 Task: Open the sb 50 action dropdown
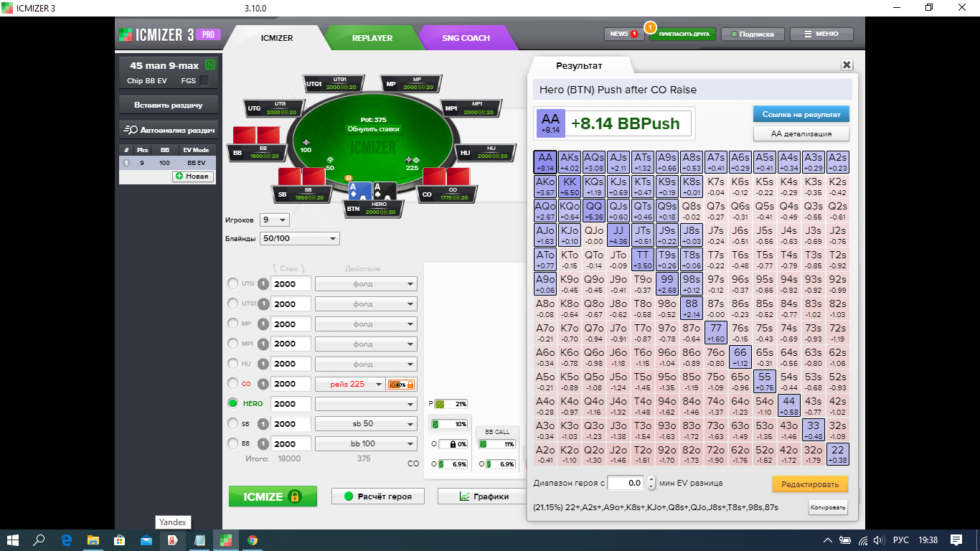[366, 423]
